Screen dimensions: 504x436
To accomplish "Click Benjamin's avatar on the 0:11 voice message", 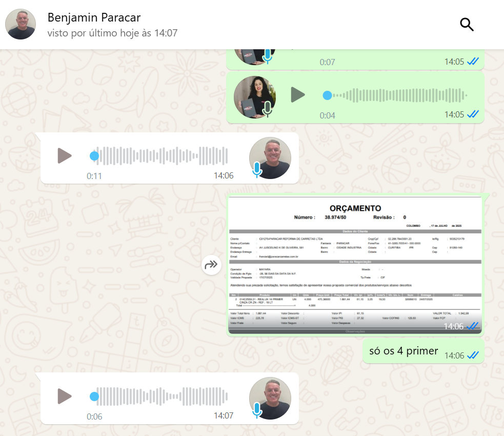I will (x=270, y=157).
